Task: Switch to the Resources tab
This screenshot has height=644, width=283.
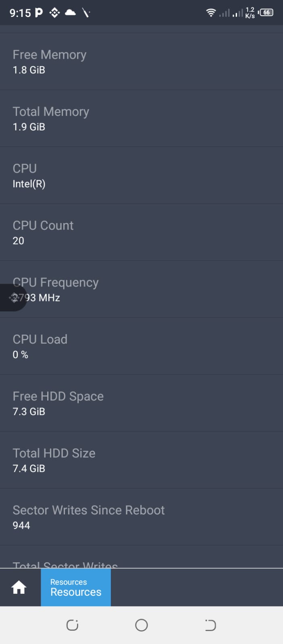Action: (x=76, y=588)
